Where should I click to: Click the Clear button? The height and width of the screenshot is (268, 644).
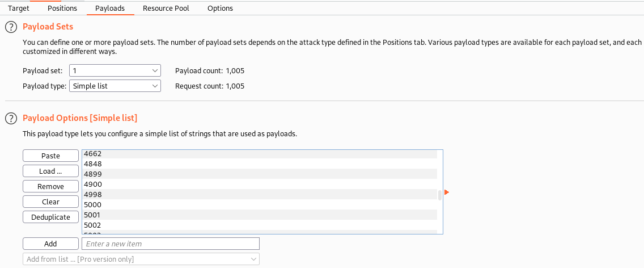(50, 202)
